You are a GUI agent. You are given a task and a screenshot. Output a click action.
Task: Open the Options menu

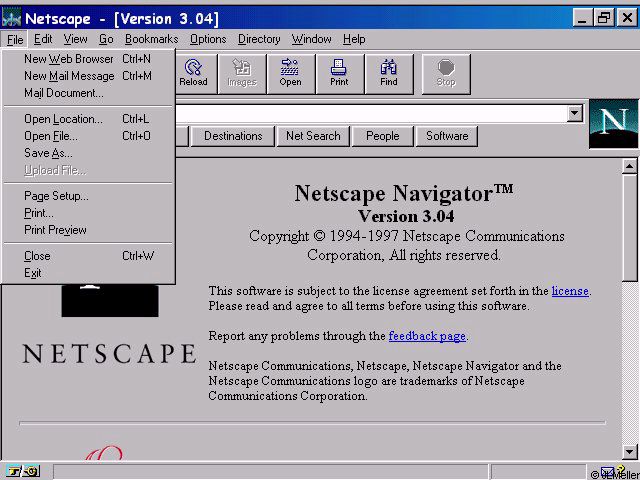click(208, 39)
